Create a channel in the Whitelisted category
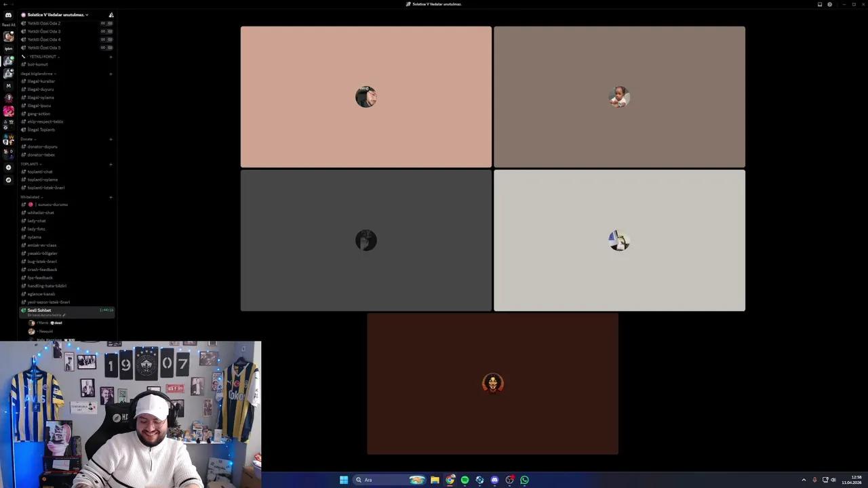Screen dimensions: 868x488 click(x=111, y=197)
